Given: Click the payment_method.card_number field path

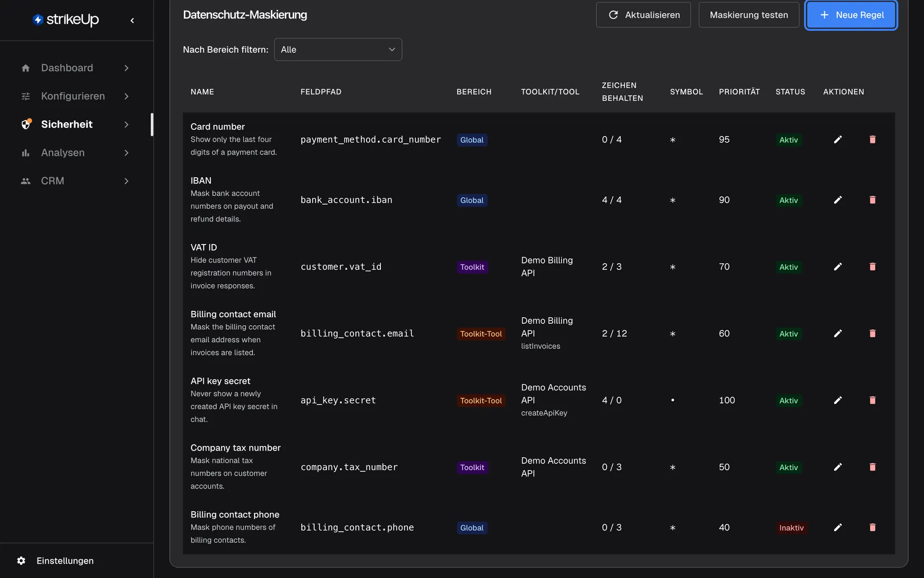Looking at the screenshot, I should point(371,140).
